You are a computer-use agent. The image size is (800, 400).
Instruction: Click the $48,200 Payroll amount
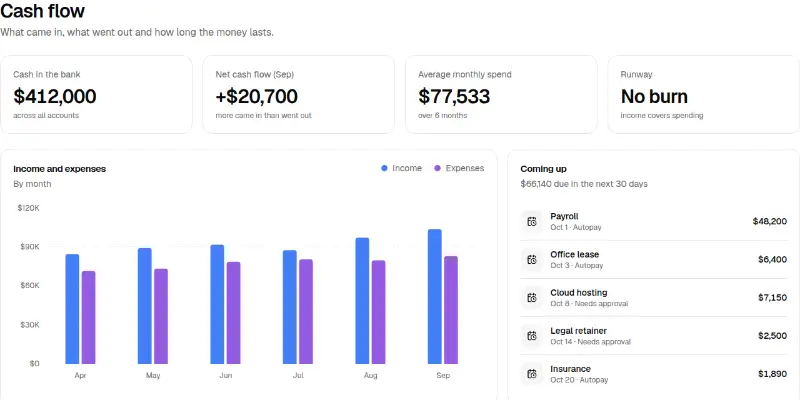coord(769,221)
